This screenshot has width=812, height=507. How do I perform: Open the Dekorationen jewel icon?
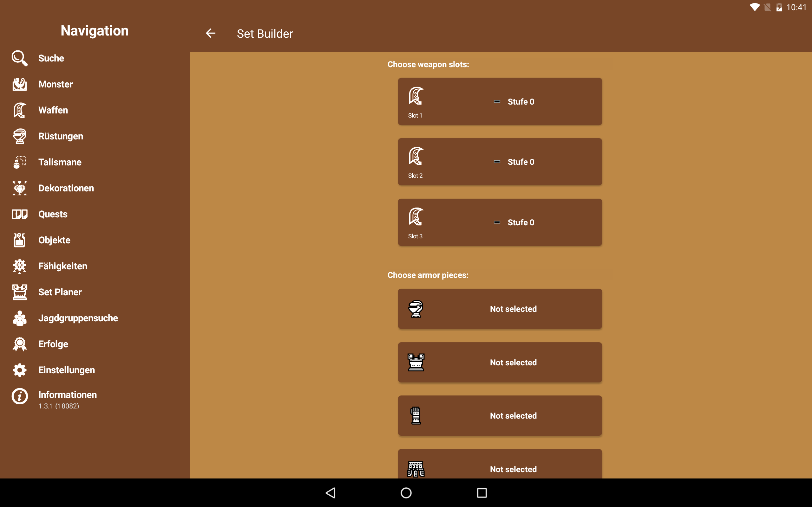click(x=19, y=188)
